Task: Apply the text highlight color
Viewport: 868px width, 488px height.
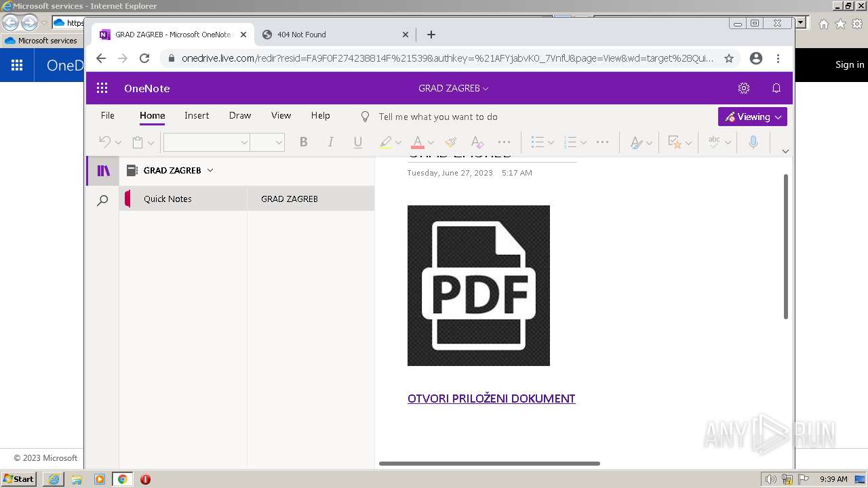Action: [385, 142]
